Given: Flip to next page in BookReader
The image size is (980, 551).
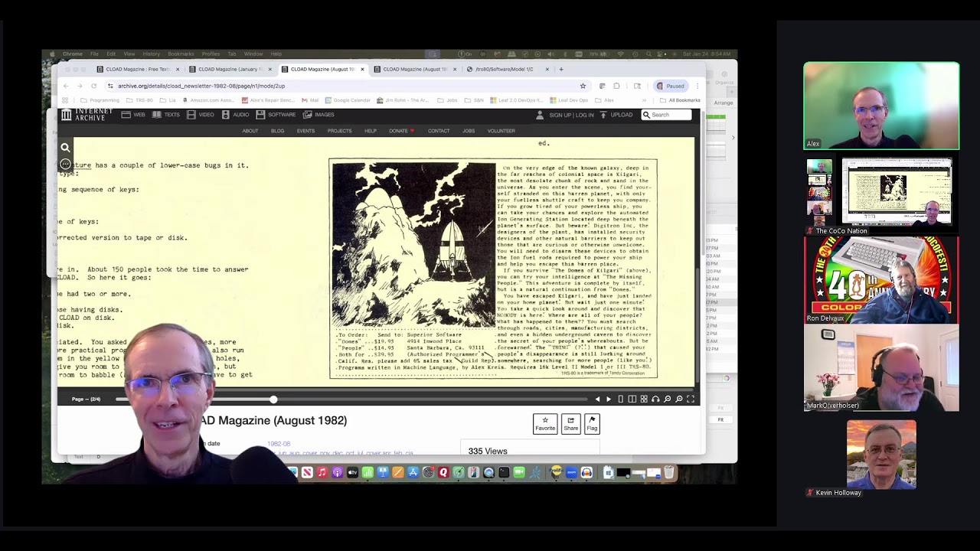Looking at the screenshot, I should [609, 399].
